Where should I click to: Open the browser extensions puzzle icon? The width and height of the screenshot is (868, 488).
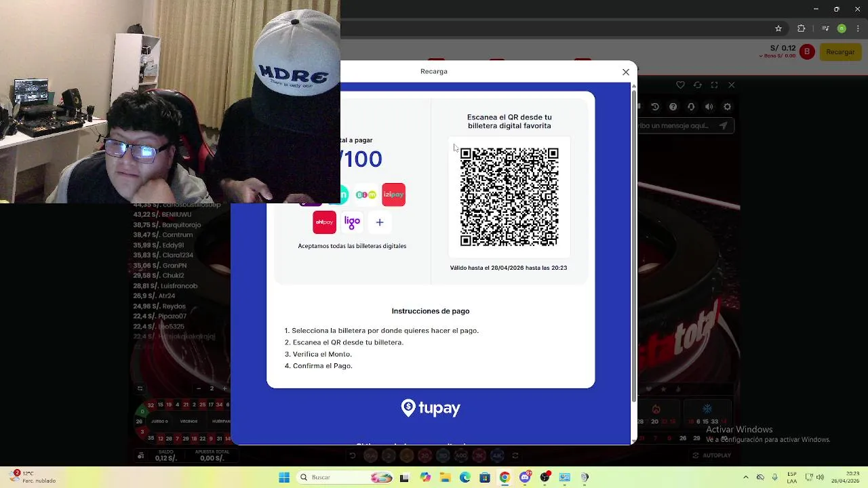pos(802,28)
